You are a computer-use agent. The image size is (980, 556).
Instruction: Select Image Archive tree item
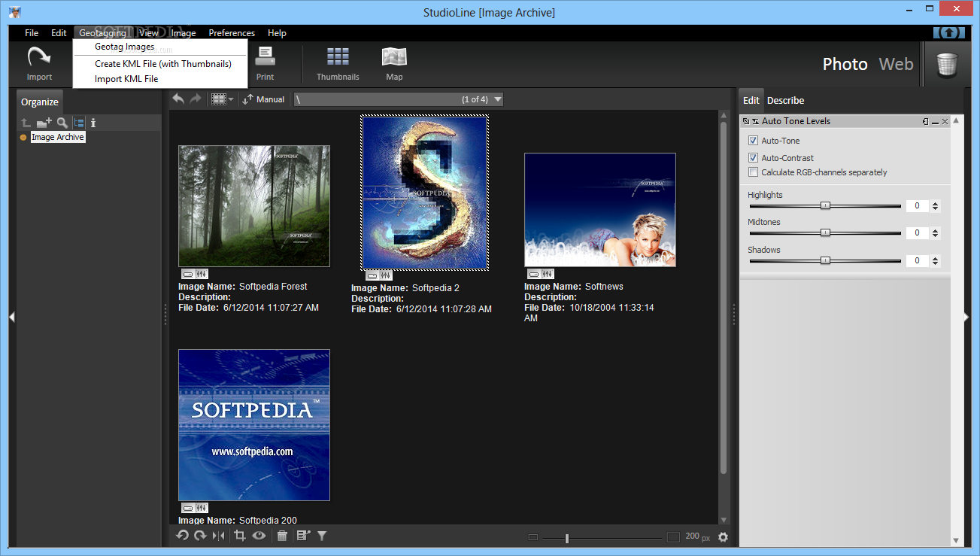[x=58, y=137]
